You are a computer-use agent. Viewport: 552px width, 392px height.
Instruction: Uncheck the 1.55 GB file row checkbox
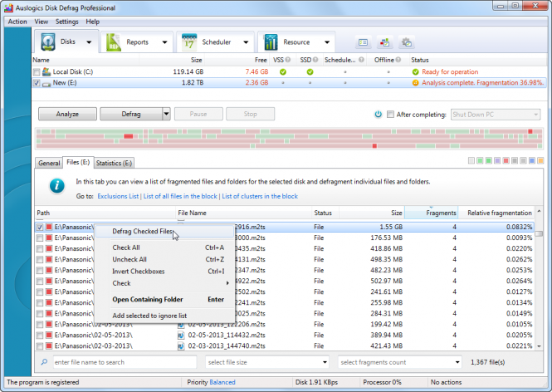pyautogui.click(x=40, y=228)
